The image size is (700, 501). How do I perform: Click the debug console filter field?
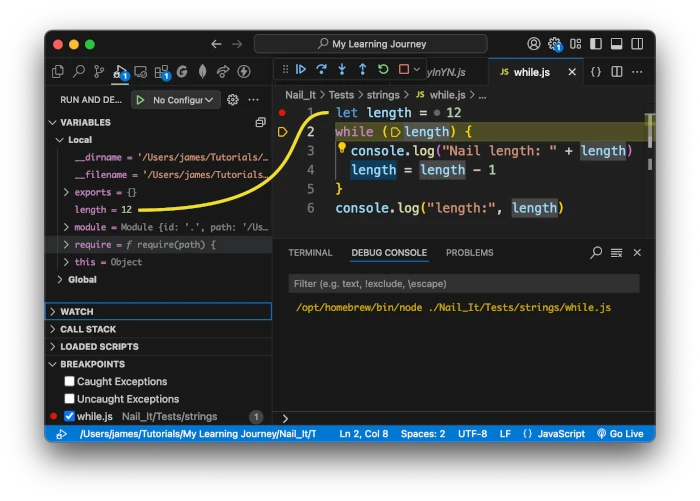(x=464, y=284)
